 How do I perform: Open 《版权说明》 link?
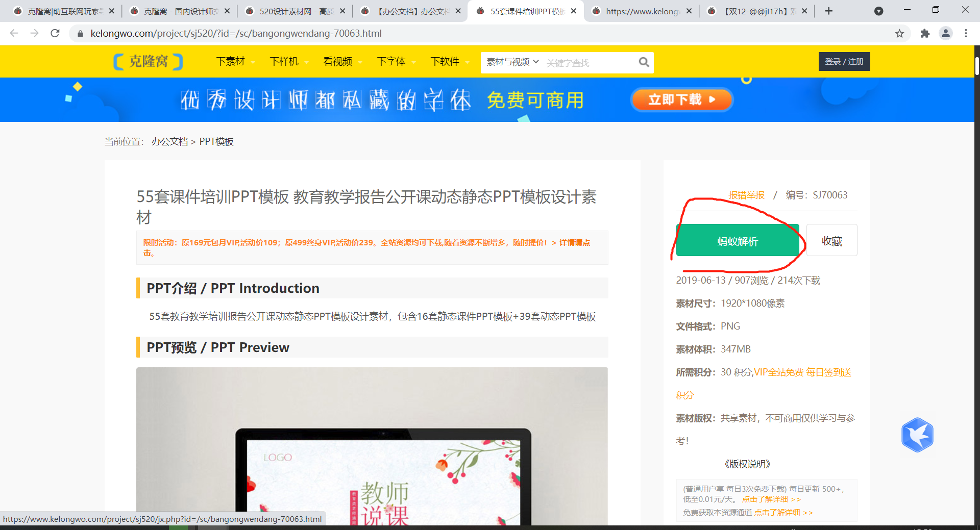747,464
